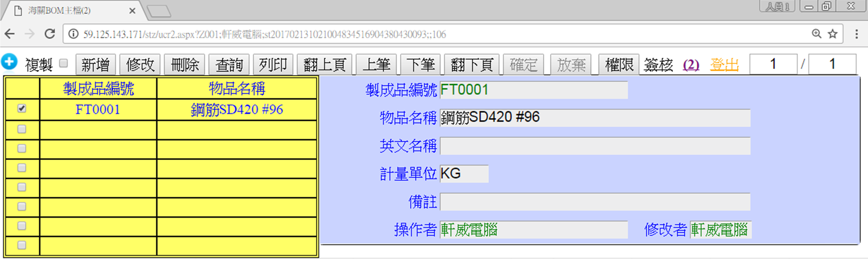
Task: Click the empty 英文名稱 field
Action: (x=595, y=146)
